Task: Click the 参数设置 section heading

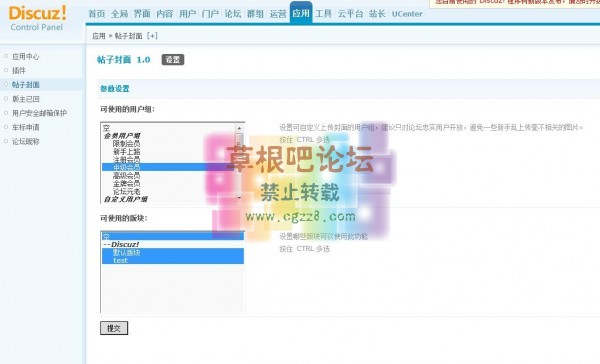Action: coord(115,89)
